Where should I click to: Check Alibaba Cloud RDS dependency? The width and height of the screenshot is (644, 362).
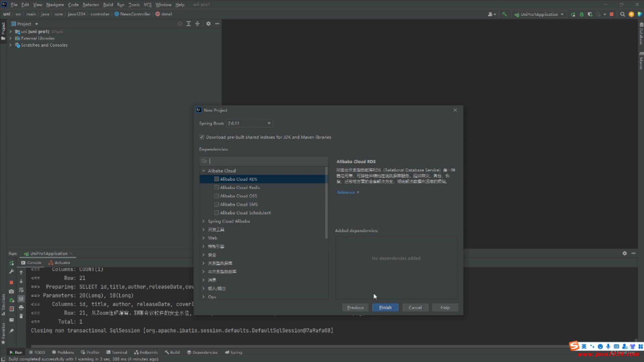coord(216,179)
